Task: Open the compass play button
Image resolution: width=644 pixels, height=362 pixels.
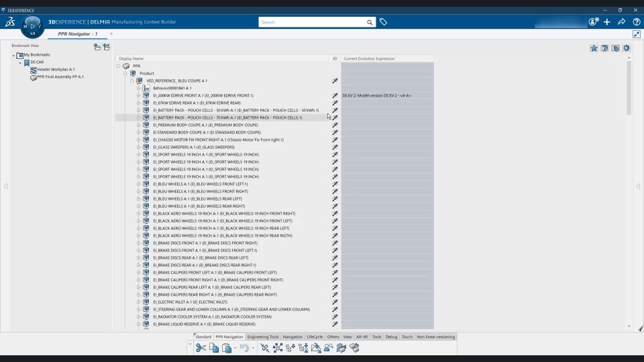Action: tap(32, 26)
